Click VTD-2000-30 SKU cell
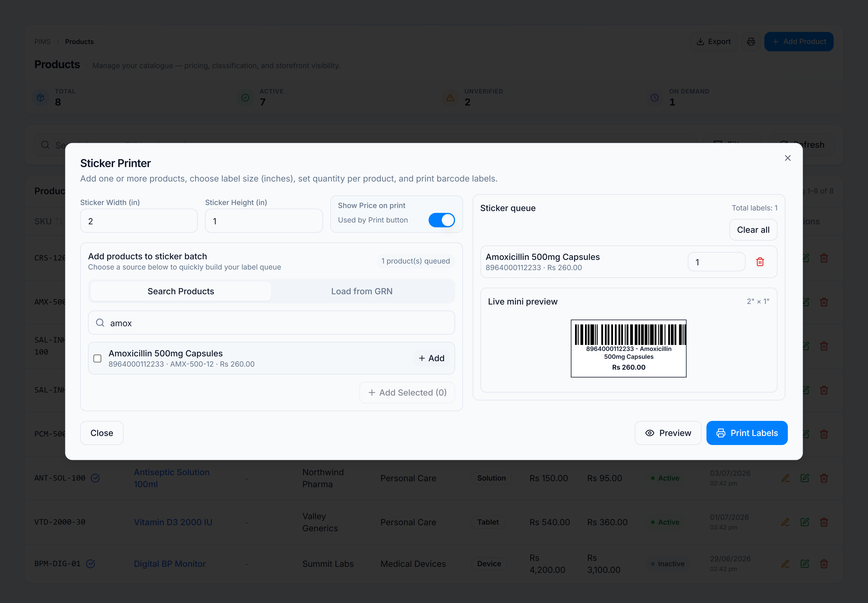868x603 pixels. (60, 522)
